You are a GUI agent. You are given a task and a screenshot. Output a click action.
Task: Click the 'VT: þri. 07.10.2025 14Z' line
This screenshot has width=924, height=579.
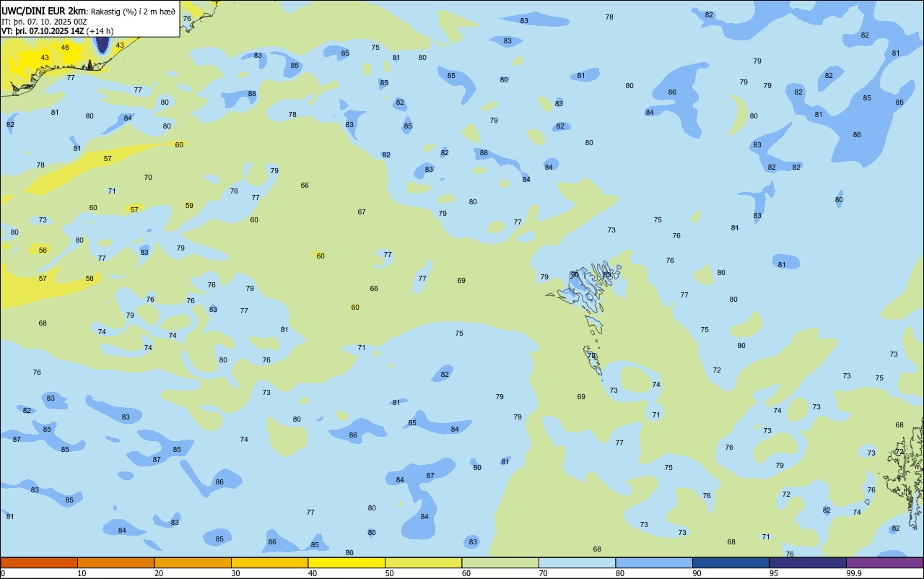[x=43, y=31]
